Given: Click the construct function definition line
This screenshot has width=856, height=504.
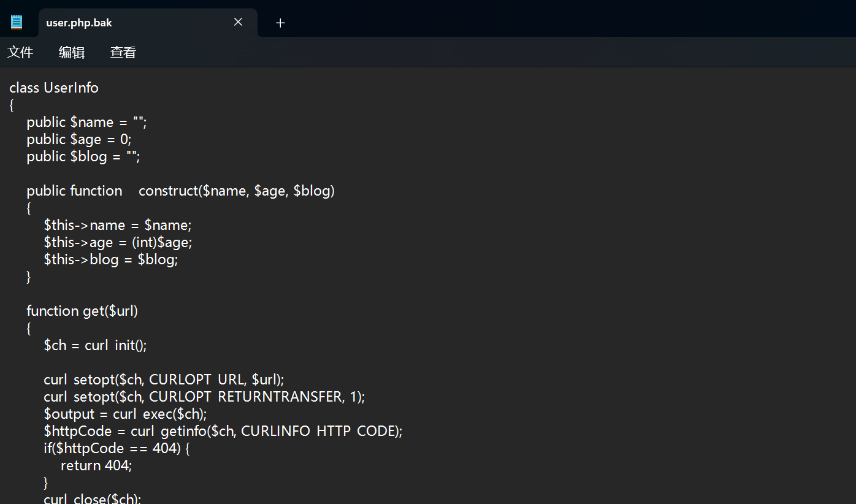Looking at the screenshot, I should coord(180,191).
